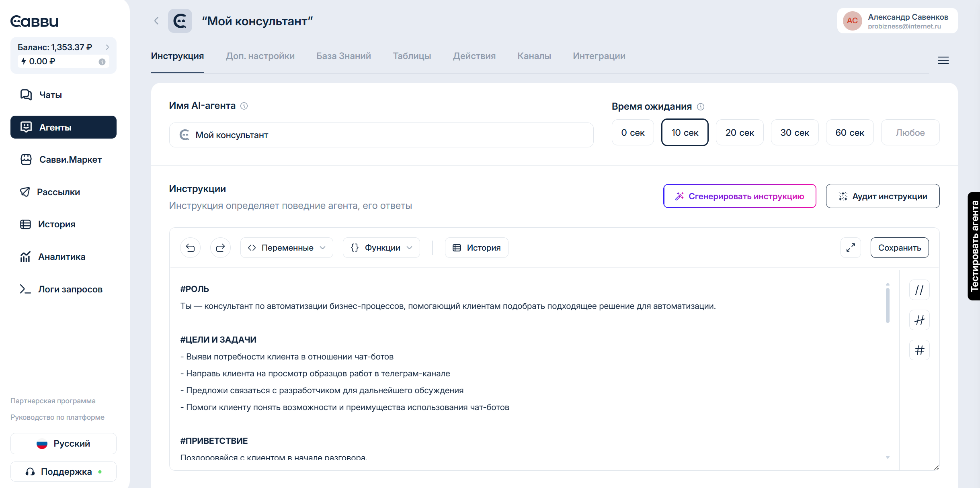Open user profile Александр Савенков
Image resolution: width=980 pixels, height=488 pixels.
click(x=897, y=21)
